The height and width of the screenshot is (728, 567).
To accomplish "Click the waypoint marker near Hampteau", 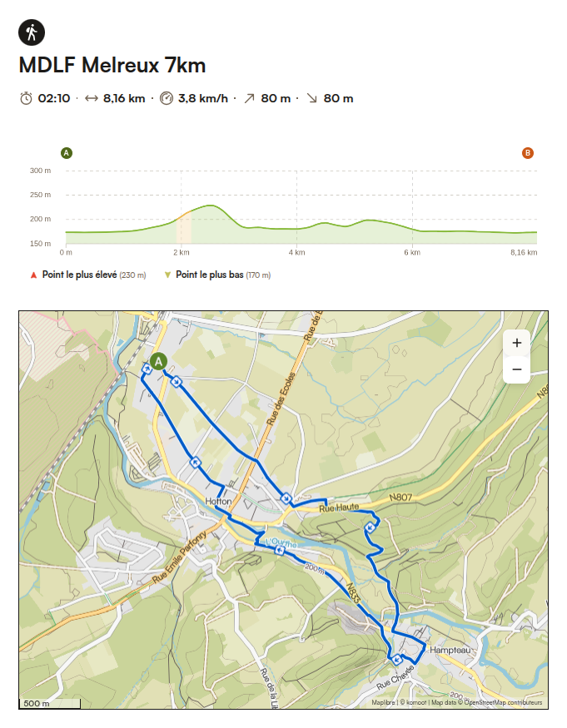I will click(x=396, y=659).
